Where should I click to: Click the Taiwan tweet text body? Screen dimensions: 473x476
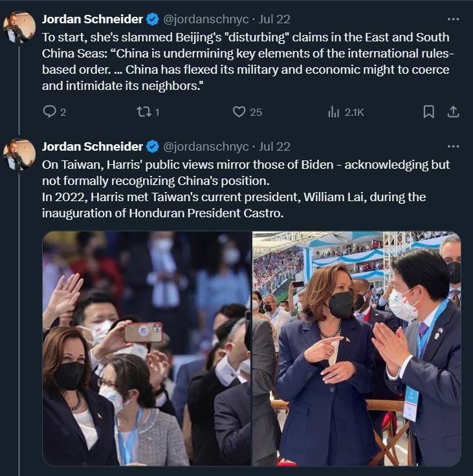point(246,189)
